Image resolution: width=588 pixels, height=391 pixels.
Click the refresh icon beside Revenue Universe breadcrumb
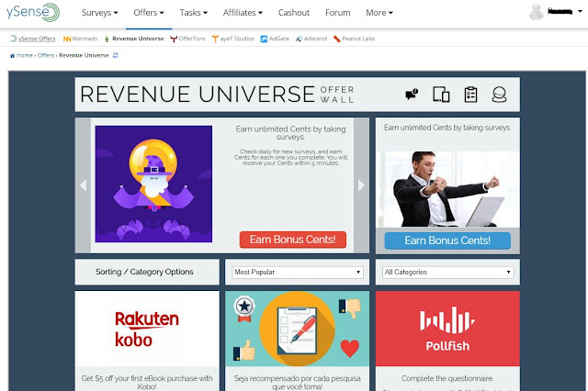(x=115, y=56)
